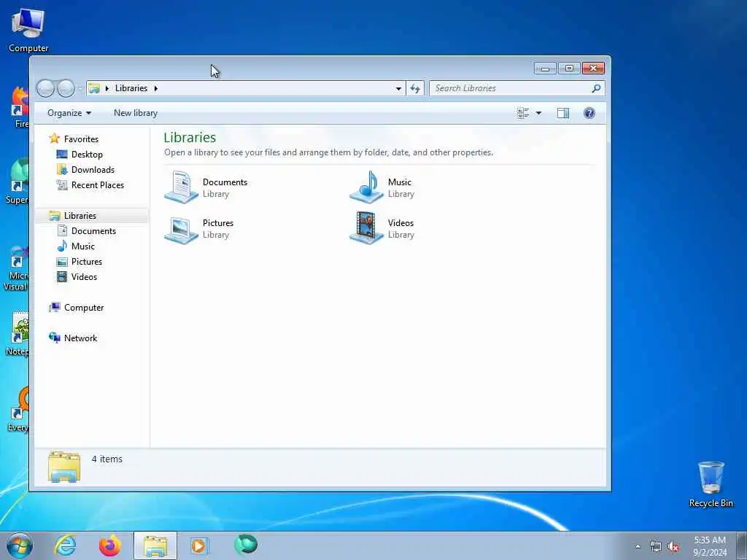Click the library folder icon in address bar

[94, 88]
